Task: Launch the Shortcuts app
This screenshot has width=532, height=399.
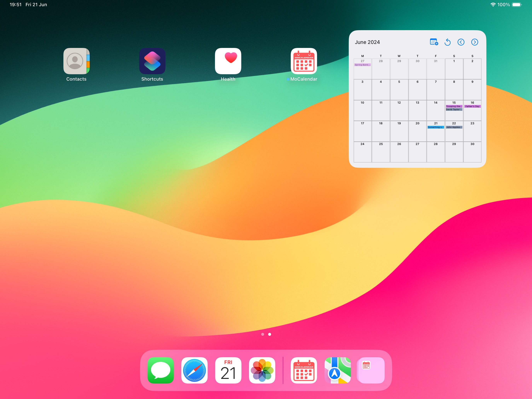Action: pyautogui.click(x=152, y=61)
